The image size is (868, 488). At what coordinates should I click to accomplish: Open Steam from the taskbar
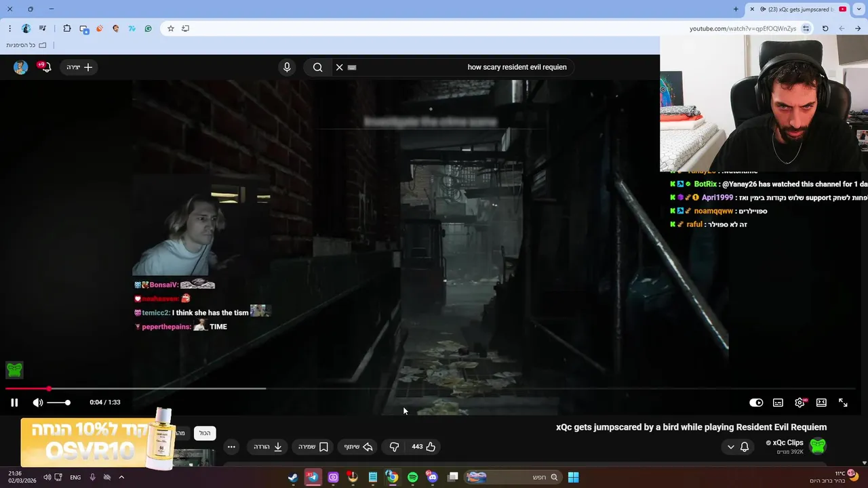293,477
